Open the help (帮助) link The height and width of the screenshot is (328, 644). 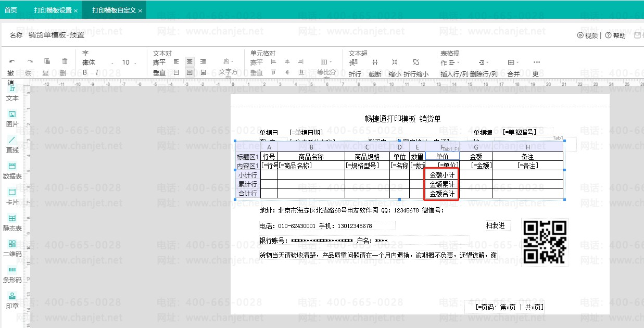point(615,35)
